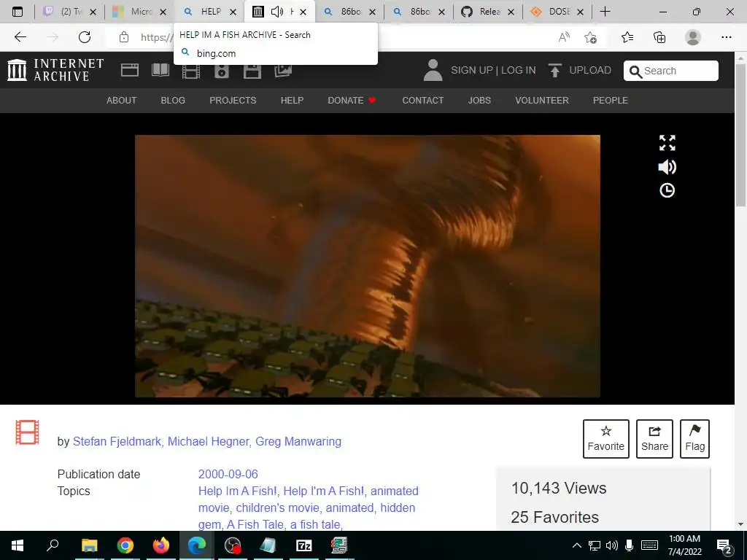Activate the Read Aloud icon
The width and height of the screenshot is (747, 560).
click(x=564, y=37)
